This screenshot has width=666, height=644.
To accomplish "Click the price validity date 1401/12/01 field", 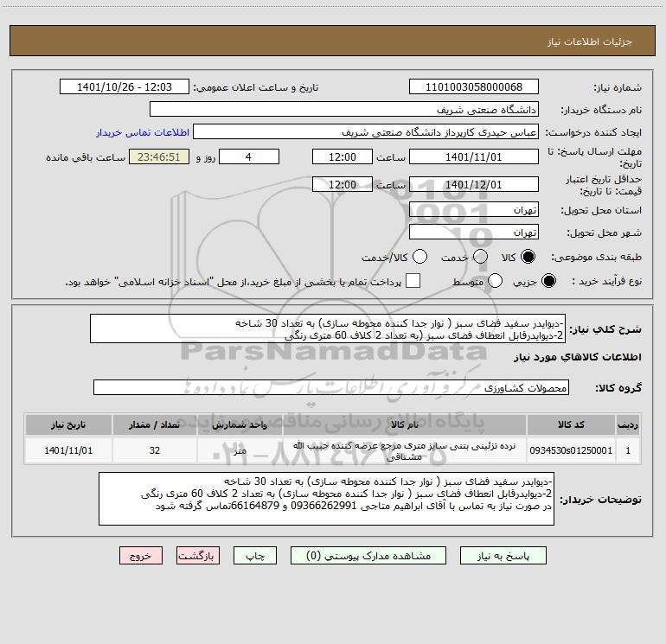I will pyautogui.click(x=474, y=184).
